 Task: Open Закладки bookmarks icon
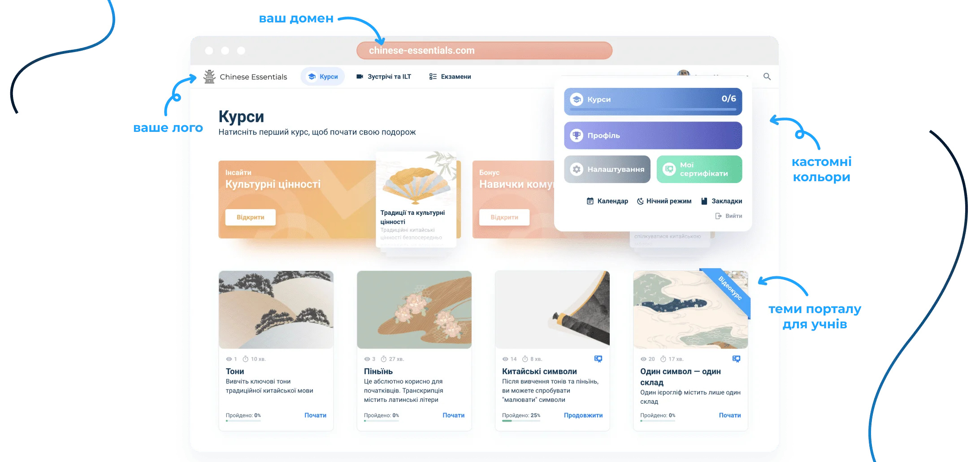pyautogui.click(x=704, y=201)
